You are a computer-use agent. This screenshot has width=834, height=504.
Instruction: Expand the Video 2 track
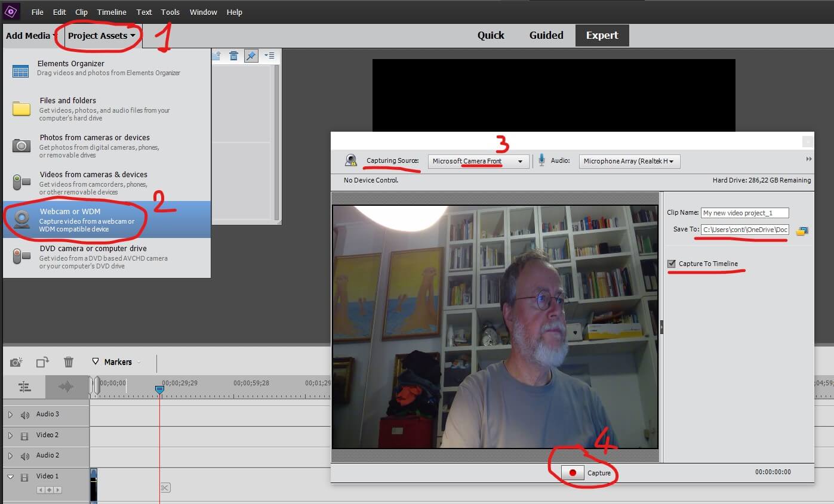pyautogui.click(x=10, y=436)
